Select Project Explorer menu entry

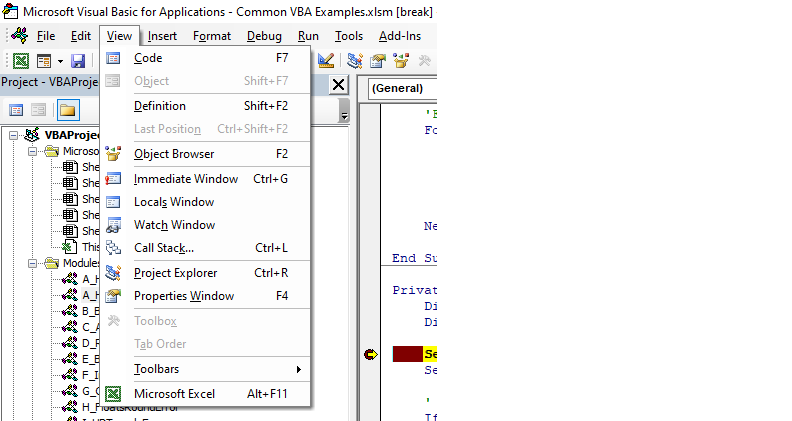click(205, 273)
